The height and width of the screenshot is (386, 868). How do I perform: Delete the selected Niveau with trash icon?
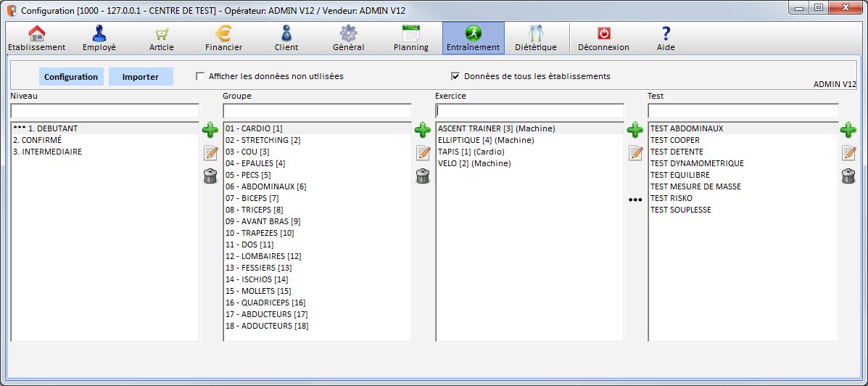(x=210, y=176)
